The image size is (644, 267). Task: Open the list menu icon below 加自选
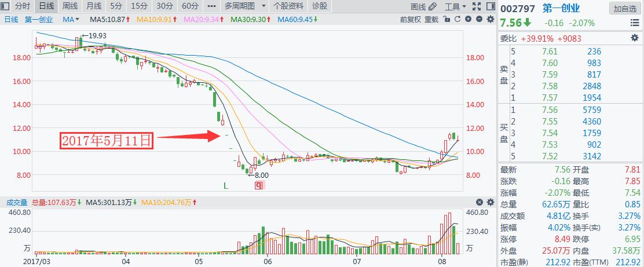(x=635, y=23)
